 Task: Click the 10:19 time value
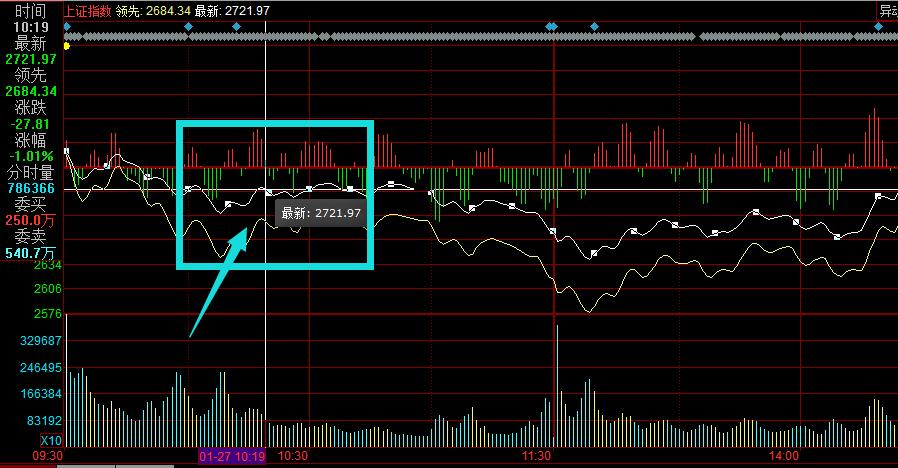[31, 27]
